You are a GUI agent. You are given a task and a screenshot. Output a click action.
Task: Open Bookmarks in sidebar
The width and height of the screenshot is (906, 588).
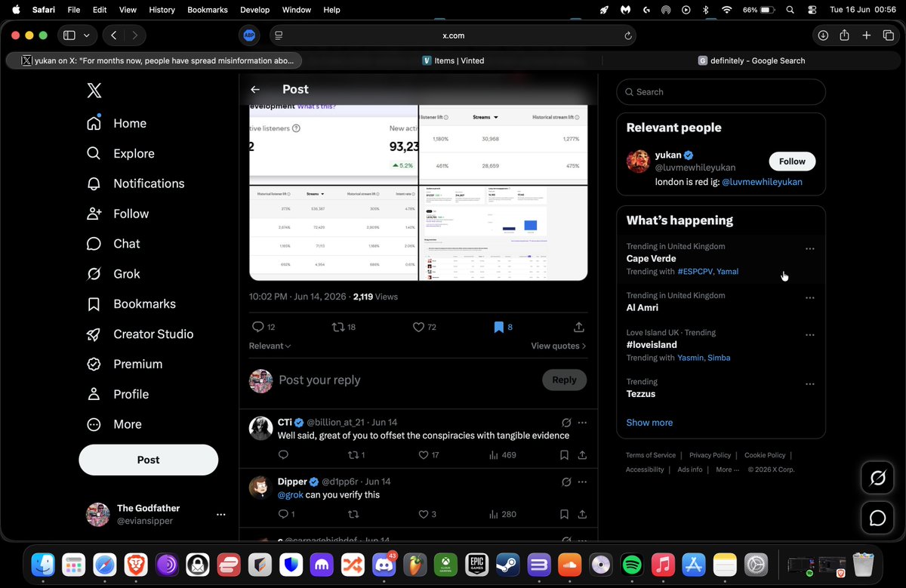pos(131,303)
